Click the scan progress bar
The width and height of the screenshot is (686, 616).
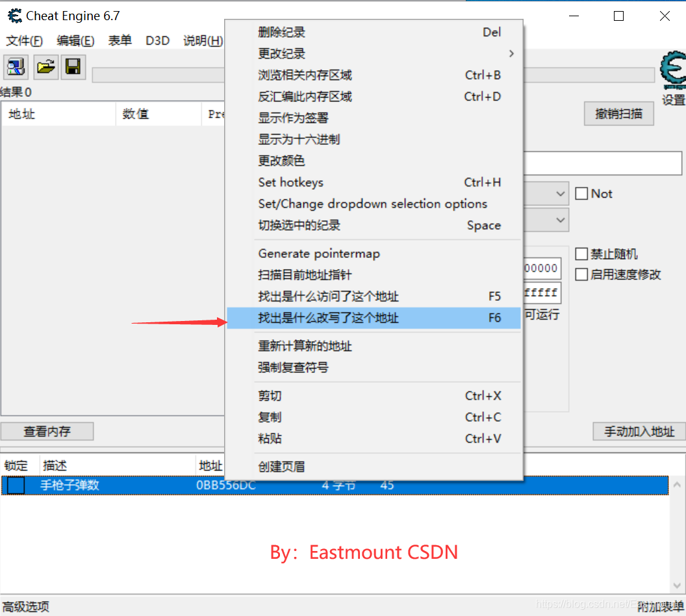158,75
